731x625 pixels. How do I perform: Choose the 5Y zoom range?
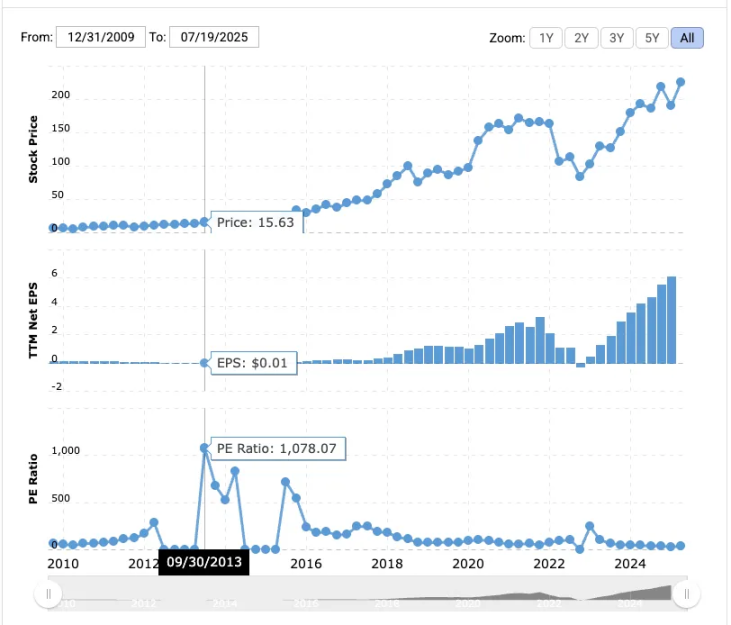point(652,38)
